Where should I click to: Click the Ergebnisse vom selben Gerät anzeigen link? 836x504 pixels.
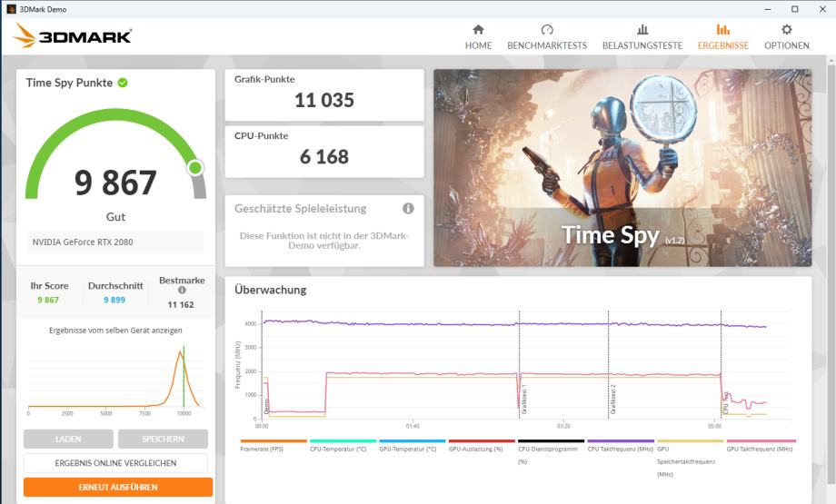click(x=115, y=331)
